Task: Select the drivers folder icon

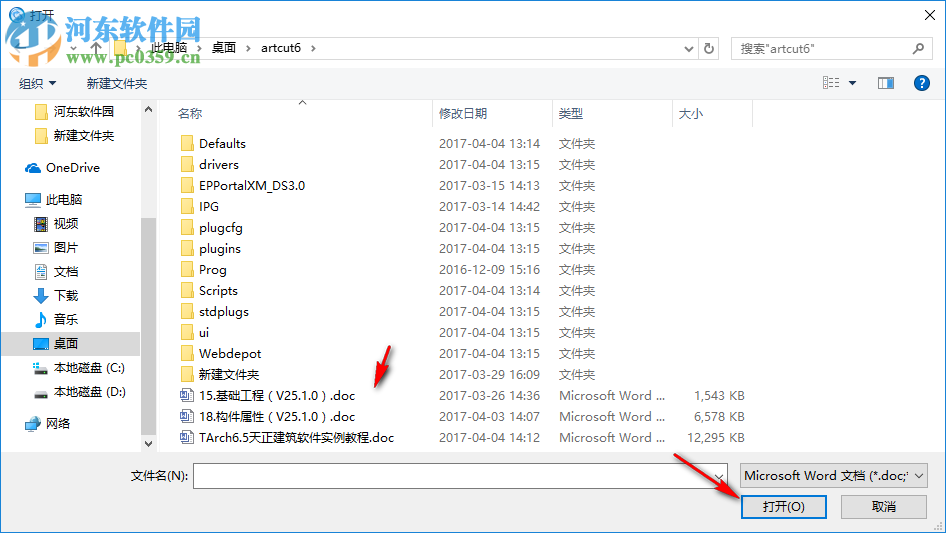Action: 187,165
